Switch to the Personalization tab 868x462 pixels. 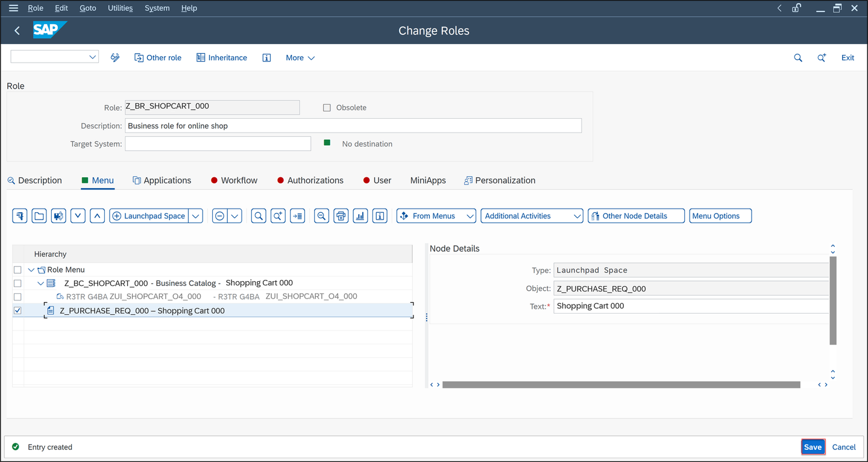(500, 180)
